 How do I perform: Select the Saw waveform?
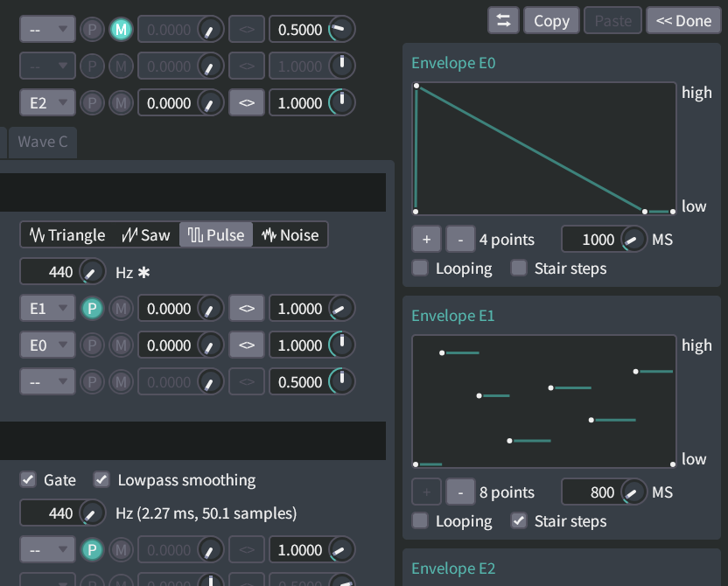tap(146, 235)
